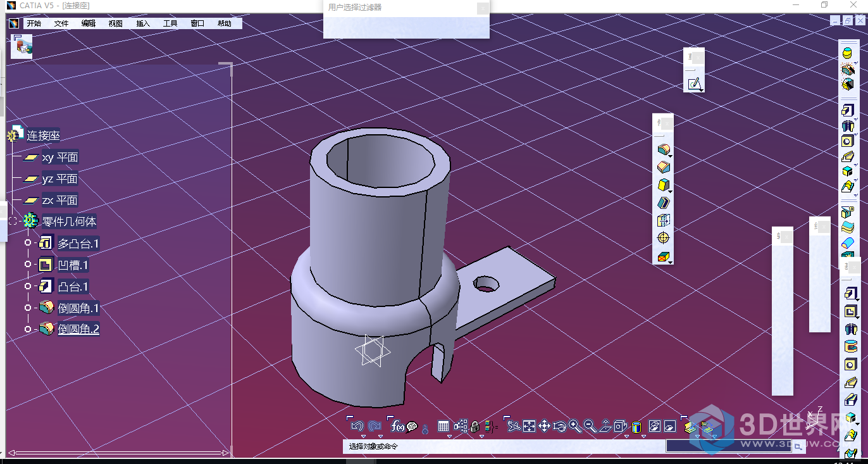This screenshot has width=868, height=464.
Task: Select the Pocket tool
Action: pos(851,311)
